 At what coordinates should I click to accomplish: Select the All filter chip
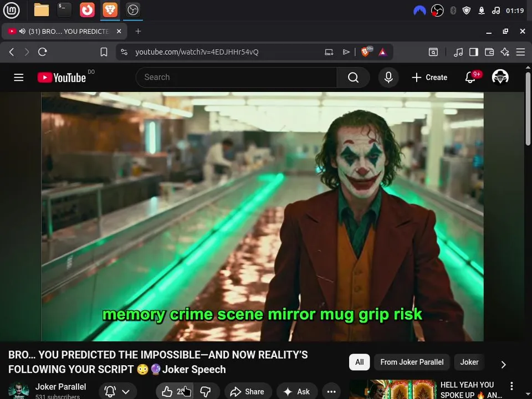359,362
